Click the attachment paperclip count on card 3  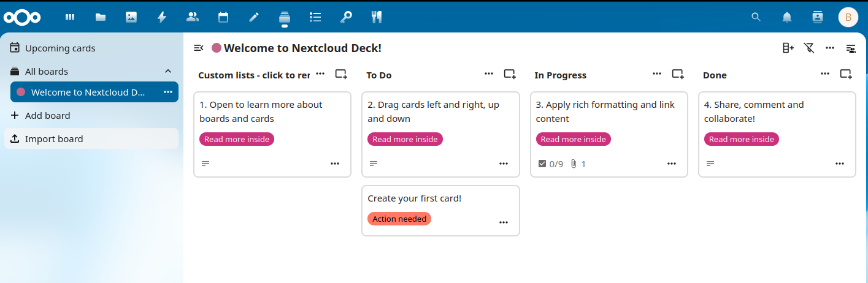click(x=578, y=164)
